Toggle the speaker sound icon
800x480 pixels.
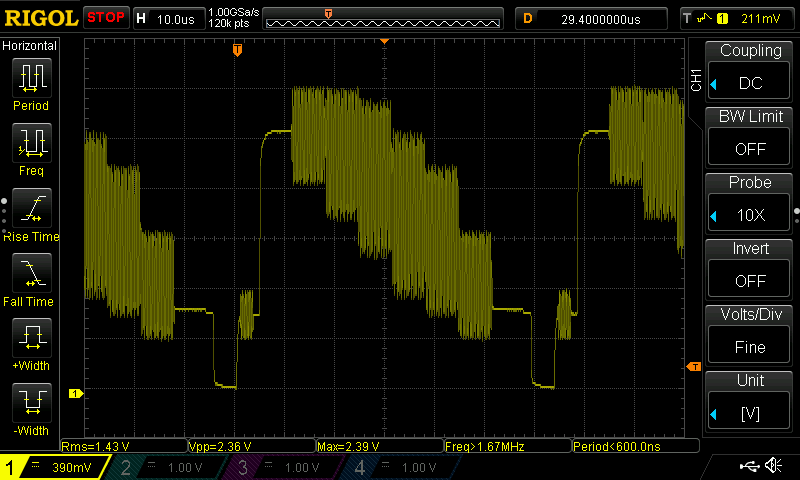(773, 466)
